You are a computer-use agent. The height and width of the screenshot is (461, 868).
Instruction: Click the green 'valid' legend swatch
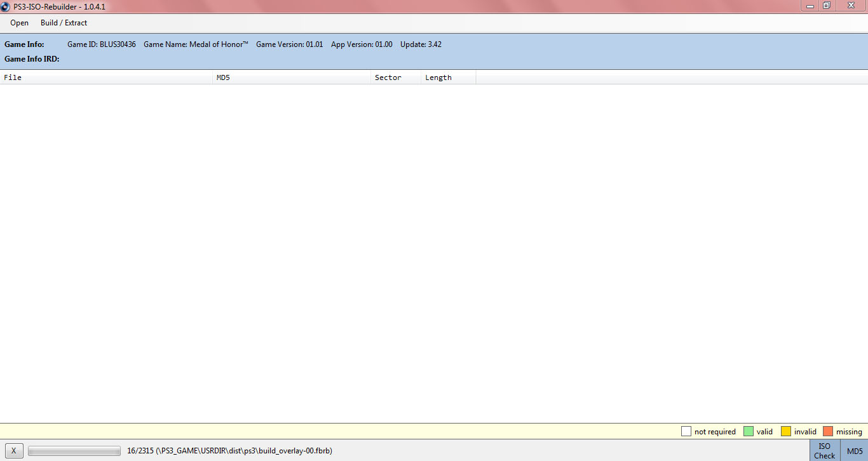pyautogui.click(x=748, y=431)
